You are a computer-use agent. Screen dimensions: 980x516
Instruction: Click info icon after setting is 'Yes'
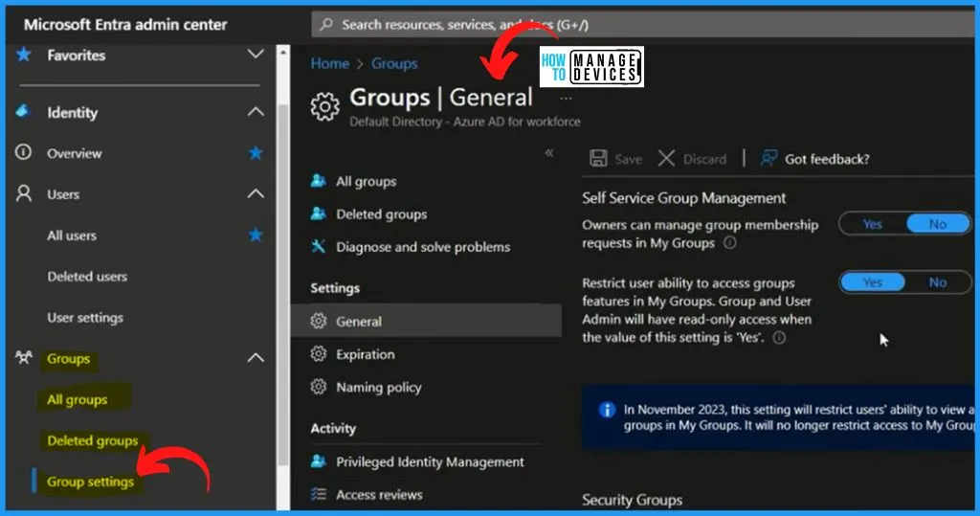click(x=779, y=338)
